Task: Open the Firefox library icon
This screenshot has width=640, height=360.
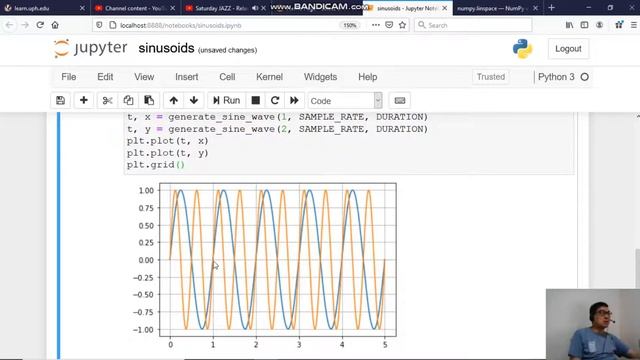Action: tap(569, 25)
